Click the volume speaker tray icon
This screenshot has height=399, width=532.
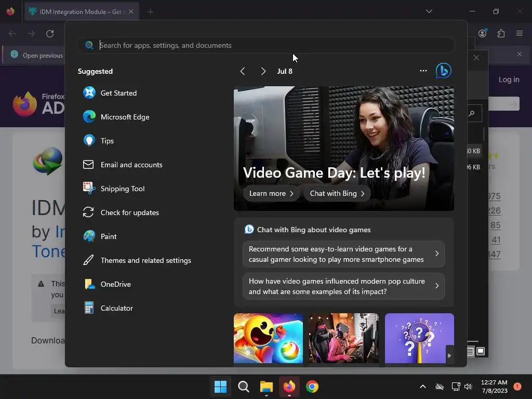468,387
